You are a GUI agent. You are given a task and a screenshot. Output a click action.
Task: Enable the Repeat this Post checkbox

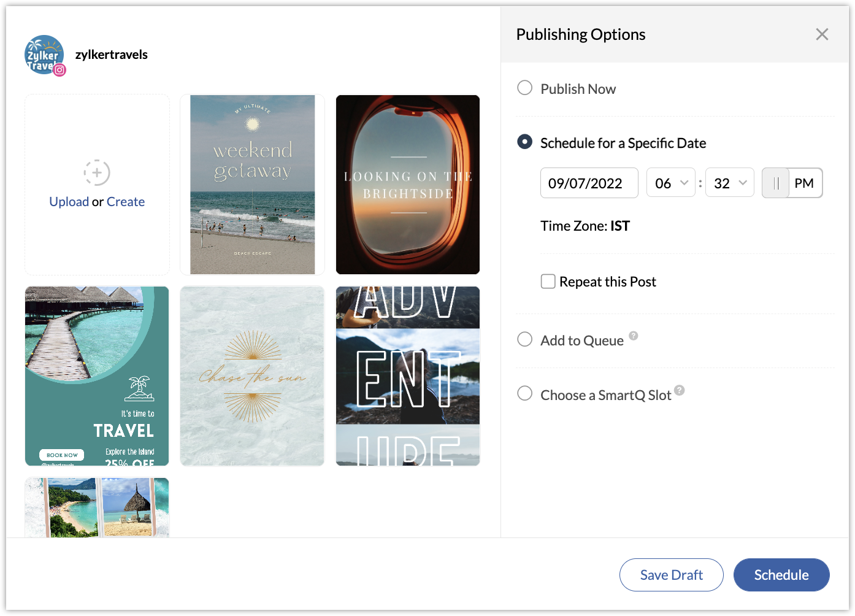548,282
